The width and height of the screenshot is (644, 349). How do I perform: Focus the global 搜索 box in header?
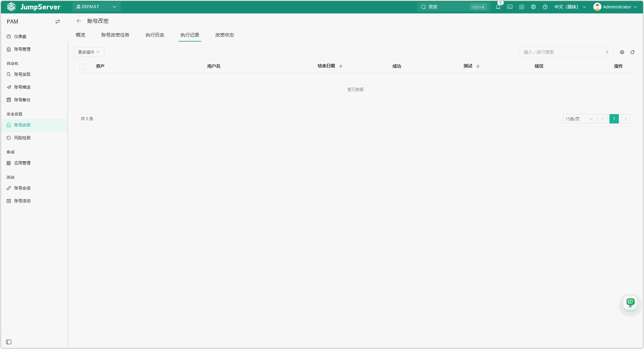[x=453, y=7]
